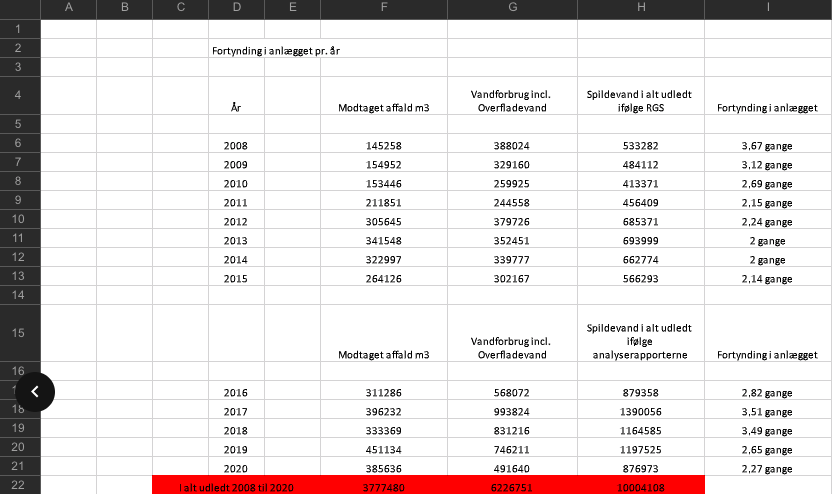Click cell containing 451134
This screenshot has height=494, width=832.
(384, 449)
